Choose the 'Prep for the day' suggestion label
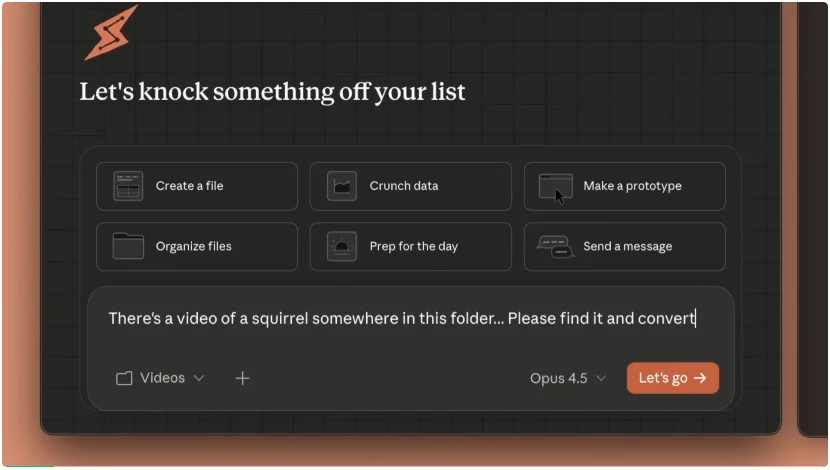 (x=413, y=246)
